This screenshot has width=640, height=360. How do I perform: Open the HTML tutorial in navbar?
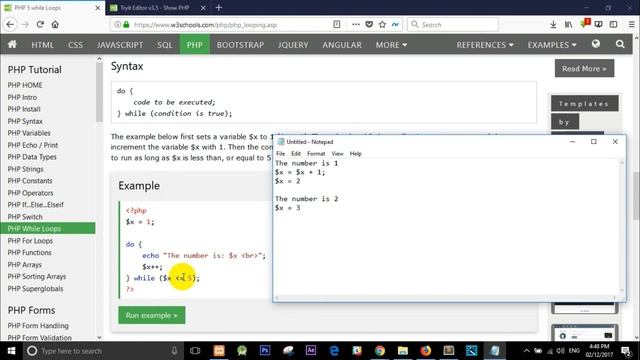point(42,44)
